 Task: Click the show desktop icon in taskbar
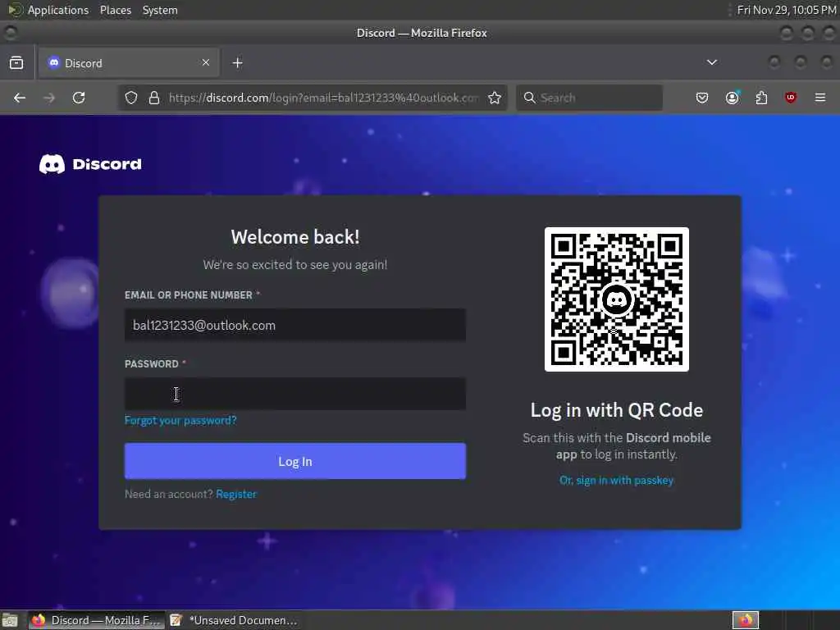click(x=10, y=620)
